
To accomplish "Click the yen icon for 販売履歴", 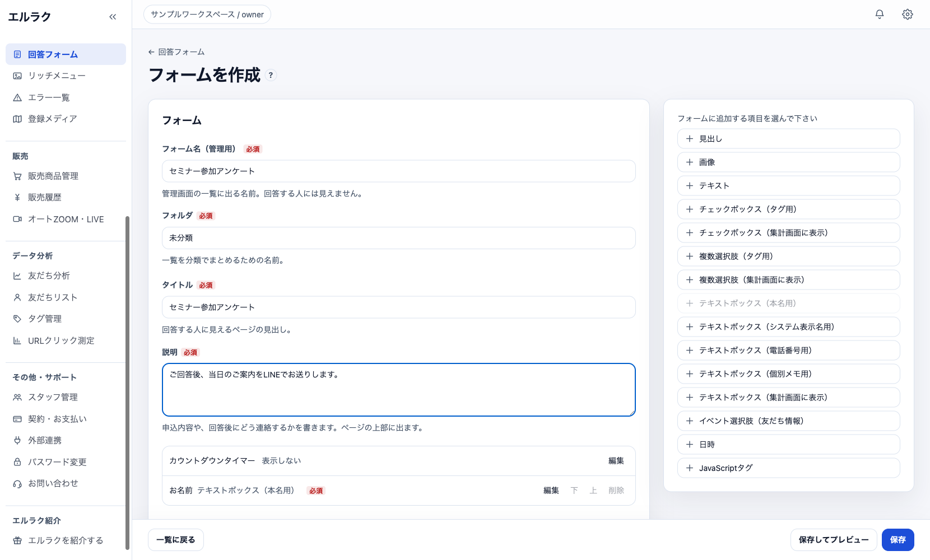I will [x=17, y=197].
